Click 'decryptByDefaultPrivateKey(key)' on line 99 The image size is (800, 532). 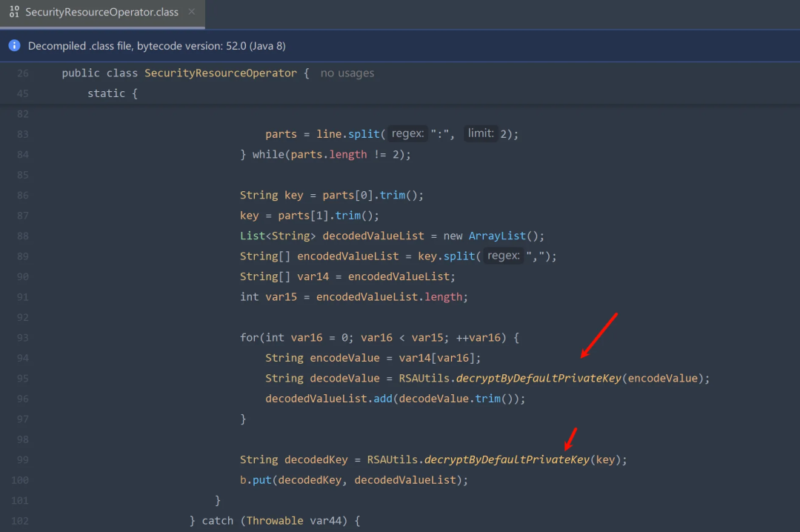tap(522, 460)
